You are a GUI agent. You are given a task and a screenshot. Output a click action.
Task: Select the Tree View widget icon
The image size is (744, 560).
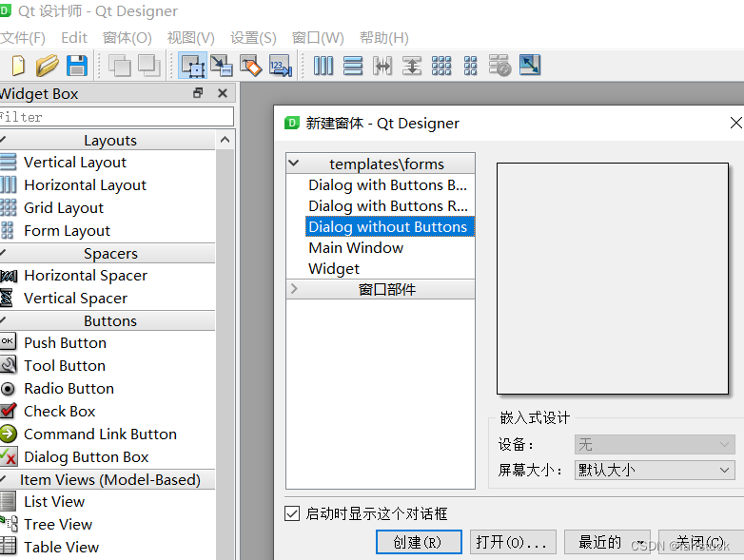click(x=9, y=524)
